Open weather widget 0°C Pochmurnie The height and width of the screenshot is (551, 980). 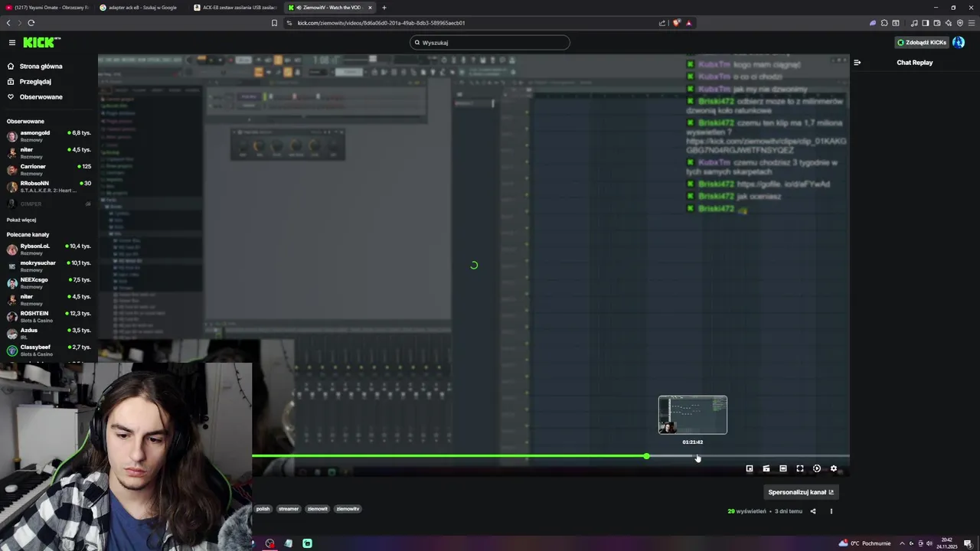(864, 543)
